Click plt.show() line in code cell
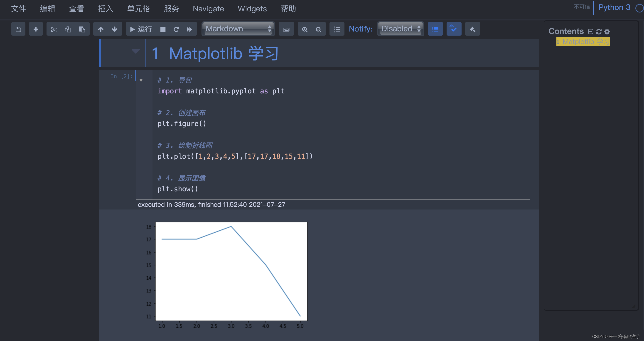The image size is (644, 341). [178, 189]
